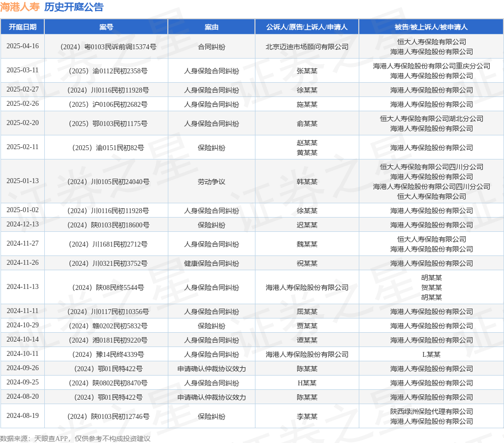Click the 健康保险合同纠纷 cause cell
The image size is (504, 443).
pos(212,264)
